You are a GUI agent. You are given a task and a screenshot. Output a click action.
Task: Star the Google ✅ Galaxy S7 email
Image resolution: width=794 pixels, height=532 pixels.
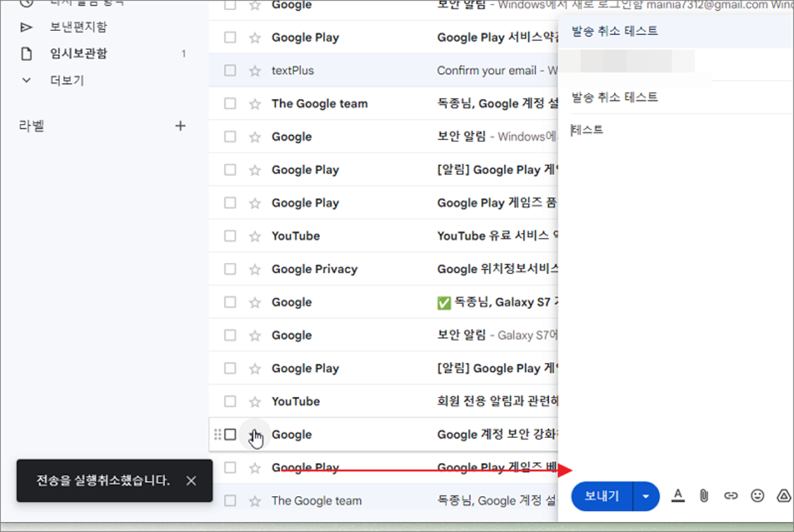[255, 302]
